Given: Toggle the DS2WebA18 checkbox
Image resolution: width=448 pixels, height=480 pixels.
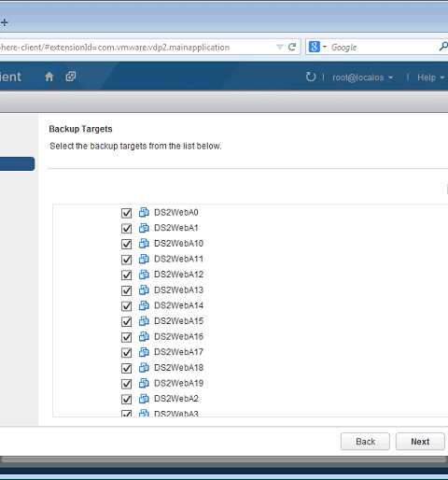Looking at the screenshot, I should coord(126,368).
